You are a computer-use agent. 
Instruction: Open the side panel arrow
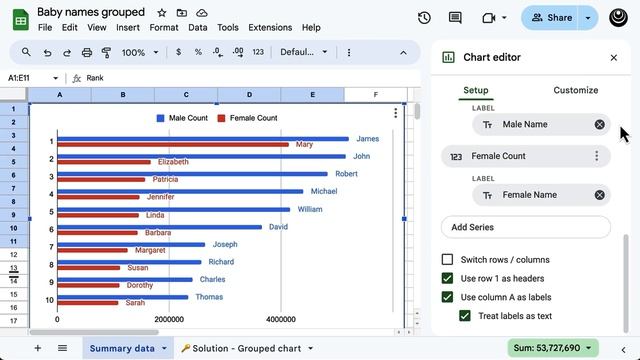623,350
